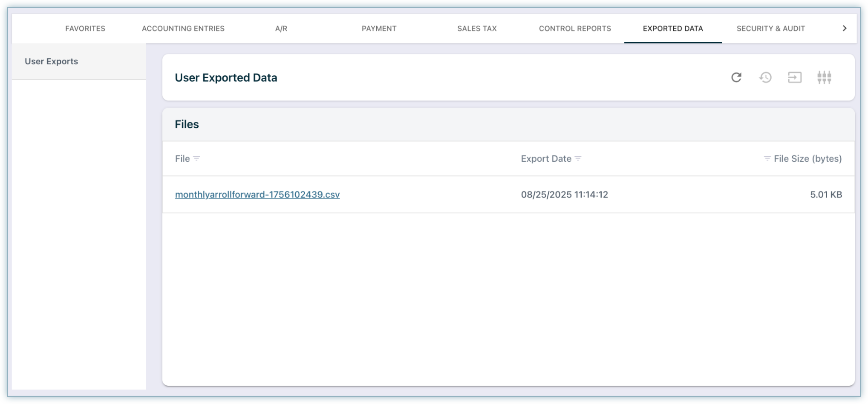Image resolution: width=868 pixels, height=404 pixels.
Task: Switch to Control Reports tab
Action: [575, 29]
